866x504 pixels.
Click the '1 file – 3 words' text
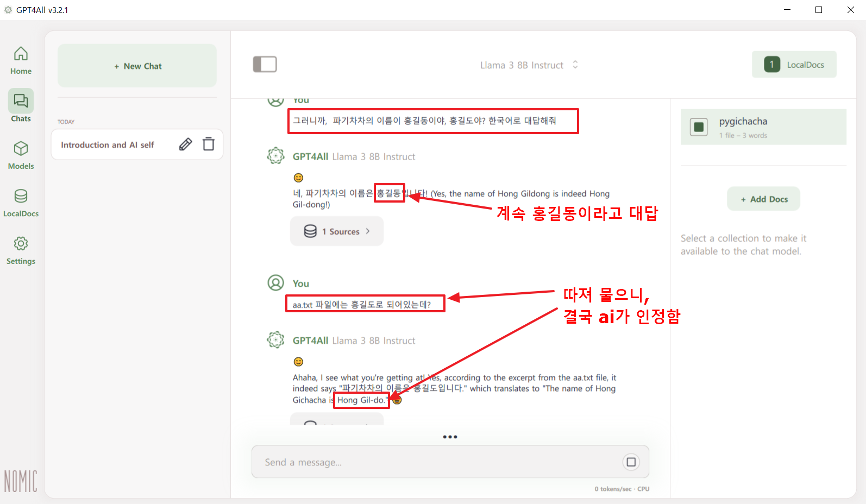tap(743, 135)
